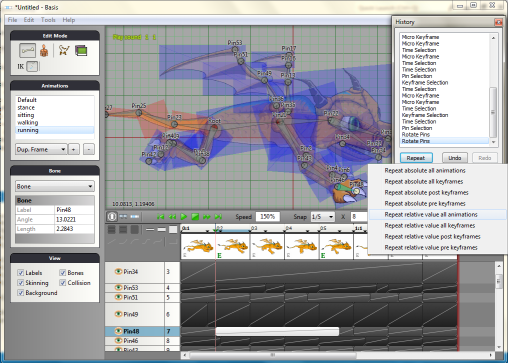Open the Snap 1/S dropdown

[322, 217]
